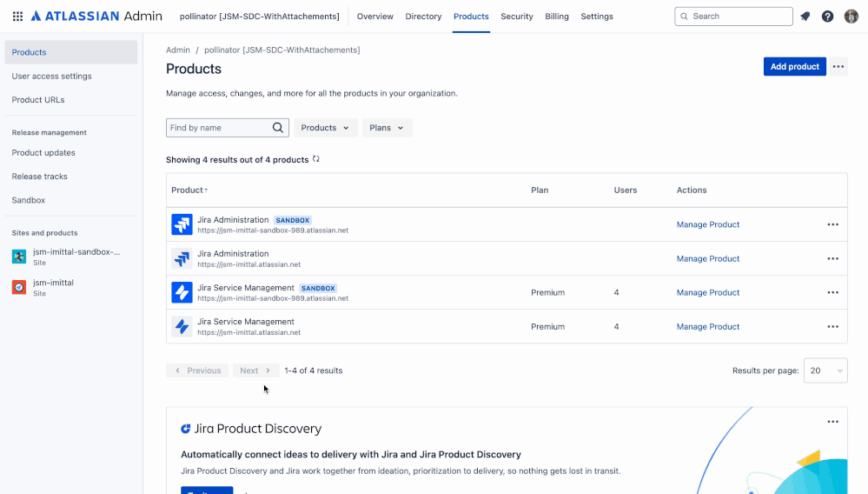Click the Atlassian Admin logo
This screenshot has width=868, height=494.
pos(96,16)
